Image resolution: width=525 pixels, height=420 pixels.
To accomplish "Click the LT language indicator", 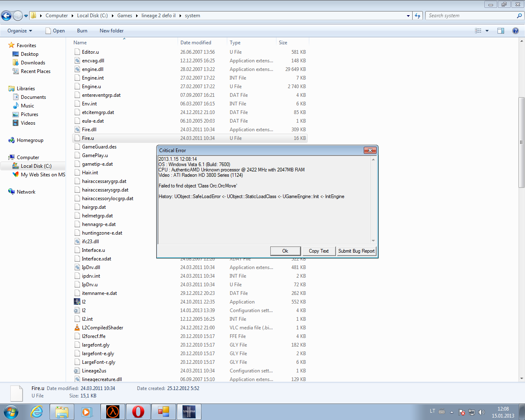I will [432, 411].
